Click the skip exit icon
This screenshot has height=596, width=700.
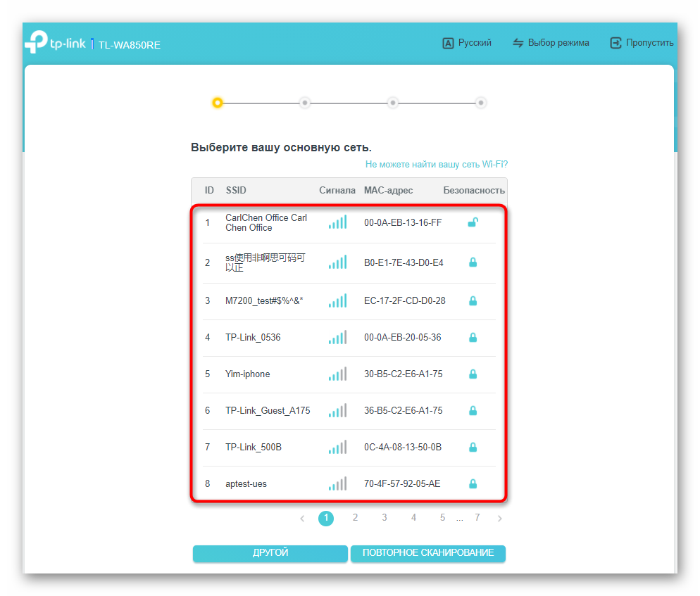click(615, 43)
